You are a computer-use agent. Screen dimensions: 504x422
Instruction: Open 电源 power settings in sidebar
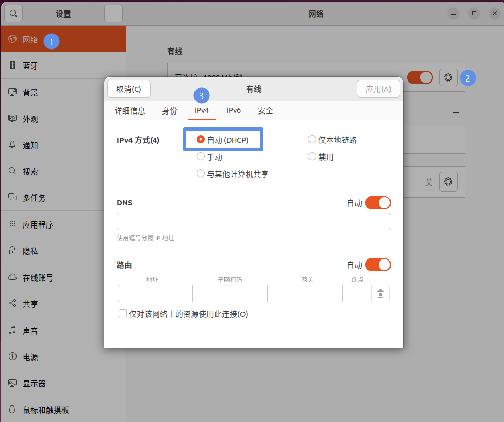(30, 357)
